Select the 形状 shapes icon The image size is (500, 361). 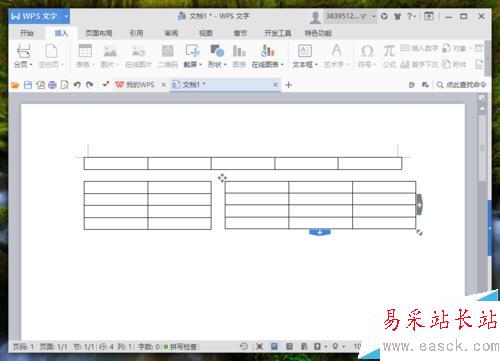217,51
